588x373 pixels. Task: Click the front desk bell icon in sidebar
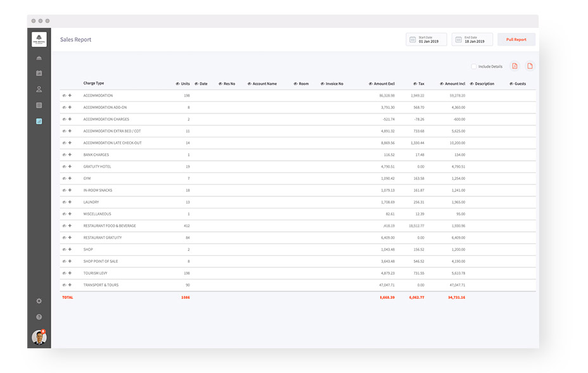coord(39,58)
